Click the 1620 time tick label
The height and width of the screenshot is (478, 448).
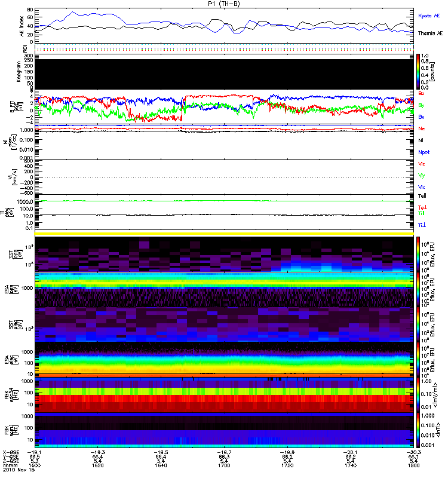pyautogui.click(x=97, y=465)
